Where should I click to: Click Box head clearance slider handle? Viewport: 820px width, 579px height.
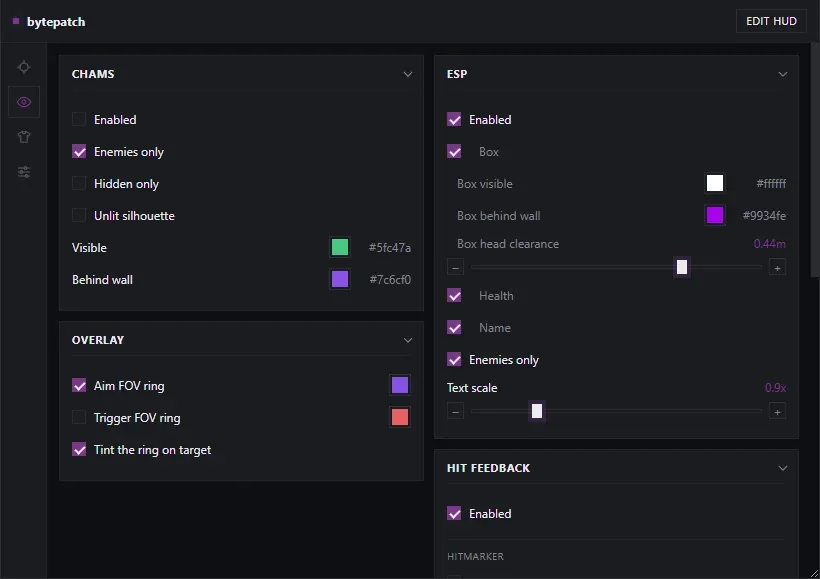tap(682, 267)
